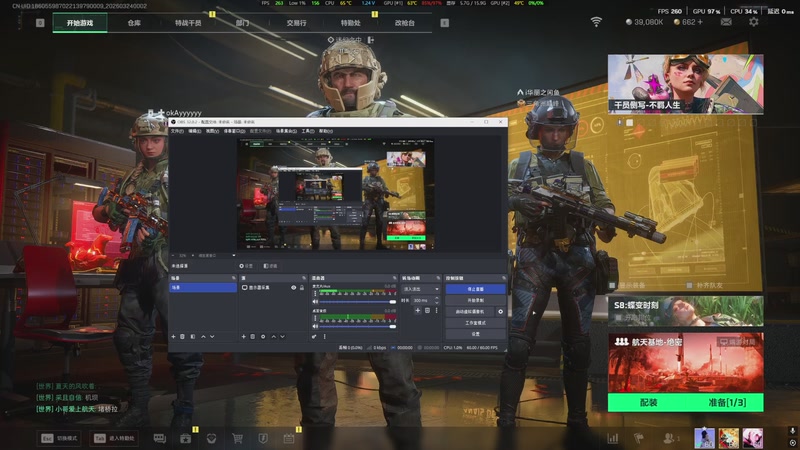Toggle the 补齐队友 checkbox
This screenshot has height=450, width=800.
point(689,285)
